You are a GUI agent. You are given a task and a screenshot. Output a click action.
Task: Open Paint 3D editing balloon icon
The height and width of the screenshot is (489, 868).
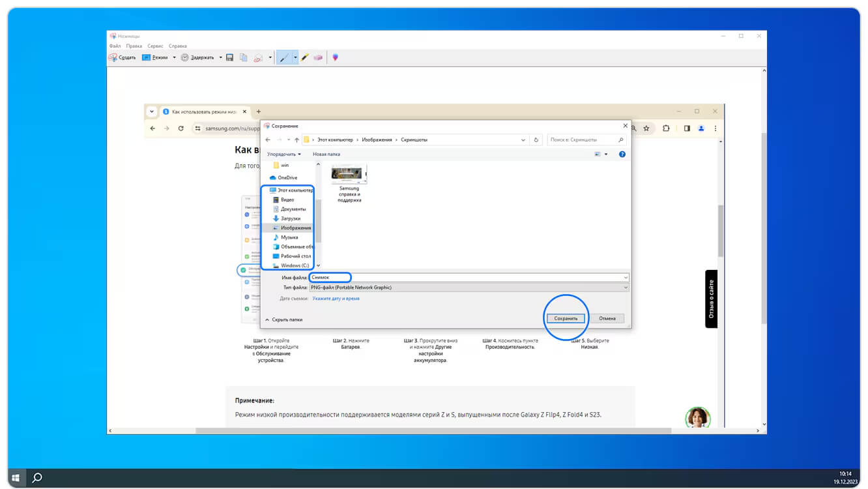[335, 57]
